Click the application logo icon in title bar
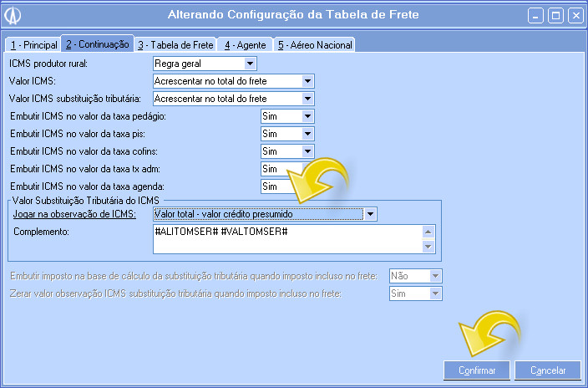Viewport: 588px width, 388px height. [x=13, y=15]
